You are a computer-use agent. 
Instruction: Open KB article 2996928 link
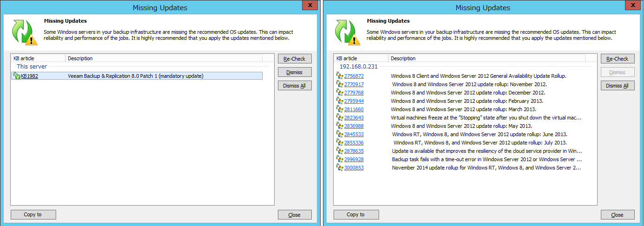tap(354, 159)
